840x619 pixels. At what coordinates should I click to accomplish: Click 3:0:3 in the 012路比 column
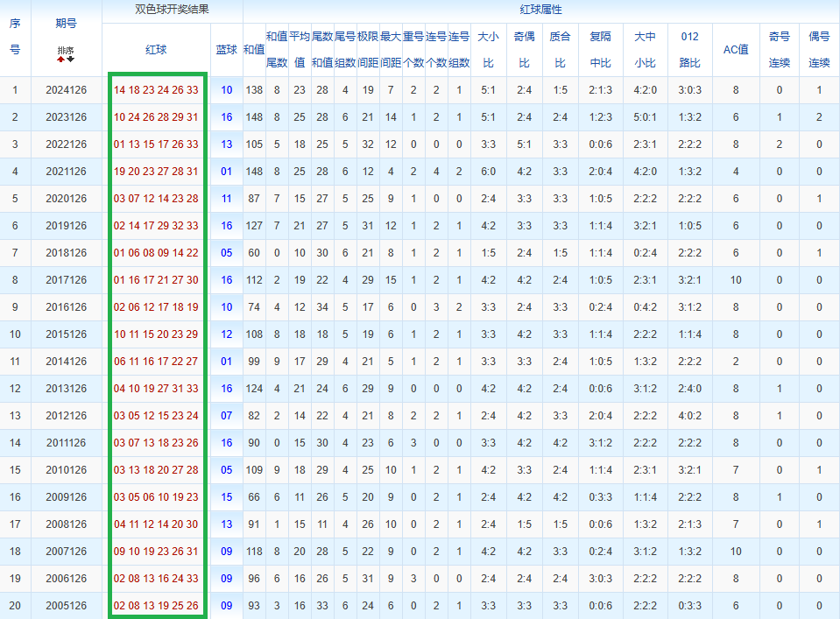click(x=689, y=90)
